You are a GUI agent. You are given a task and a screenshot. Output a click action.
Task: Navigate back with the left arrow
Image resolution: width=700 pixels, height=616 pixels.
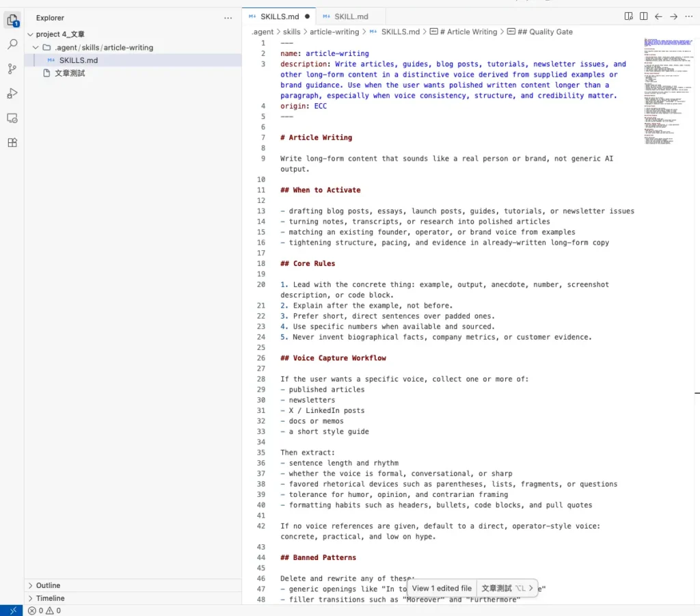(x=658, y=16)
